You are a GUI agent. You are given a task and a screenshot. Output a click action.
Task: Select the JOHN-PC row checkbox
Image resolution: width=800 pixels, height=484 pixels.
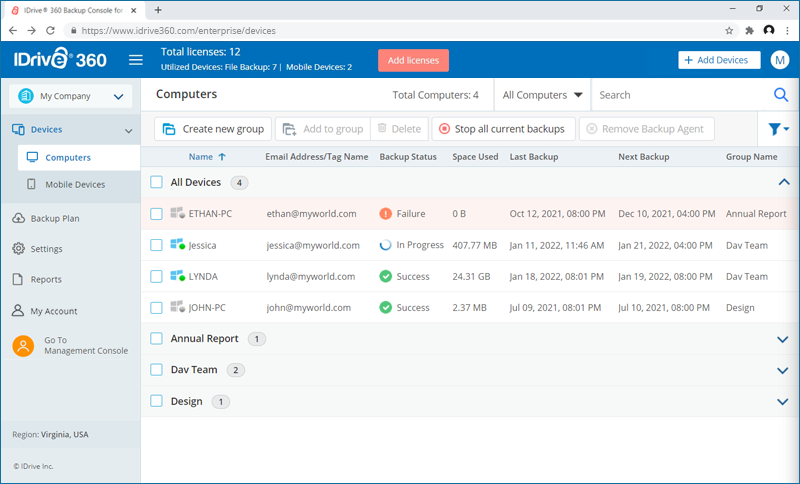pyautogui.click(x=157, y=308)
